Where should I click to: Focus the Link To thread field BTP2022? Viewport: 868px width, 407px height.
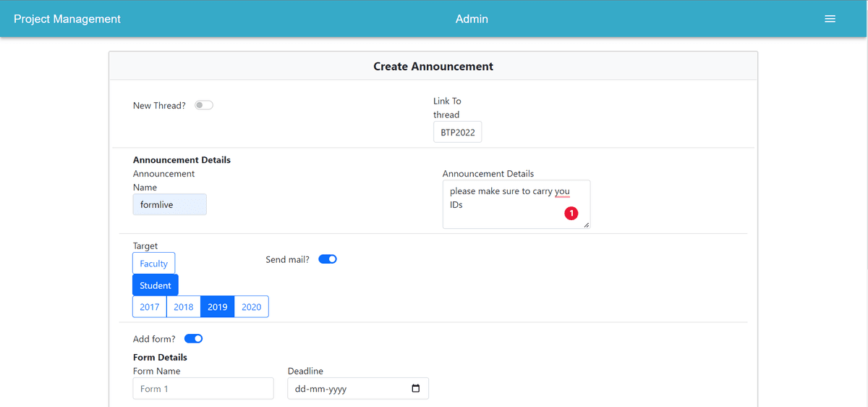point(458,133)
